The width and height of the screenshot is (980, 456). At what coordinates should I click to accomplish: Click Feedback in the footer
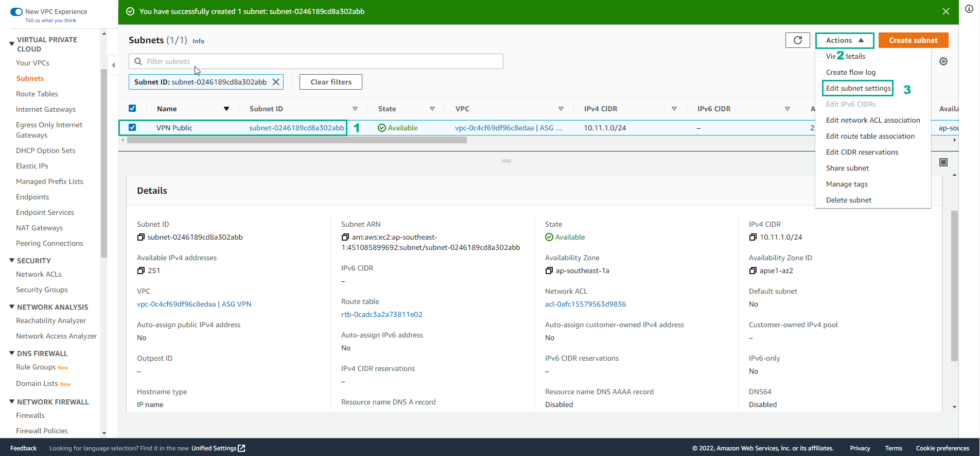(23, 448)
